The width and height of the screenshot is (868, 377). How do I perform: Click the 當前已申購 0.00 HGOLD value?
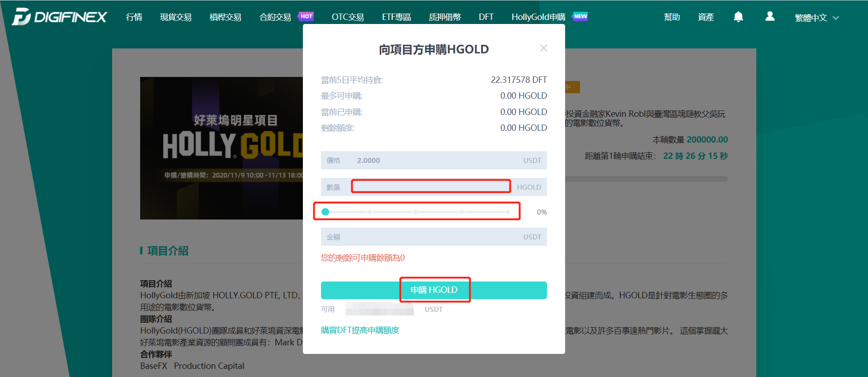(x=524, y=112)
